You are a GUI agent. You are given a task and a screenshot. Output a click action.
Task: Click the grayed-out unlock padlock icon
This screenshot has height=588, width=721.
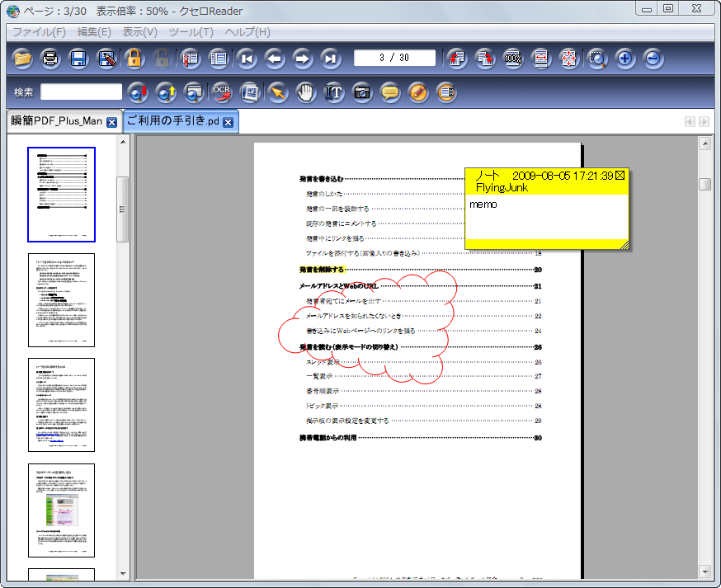[x=162, y=59]
